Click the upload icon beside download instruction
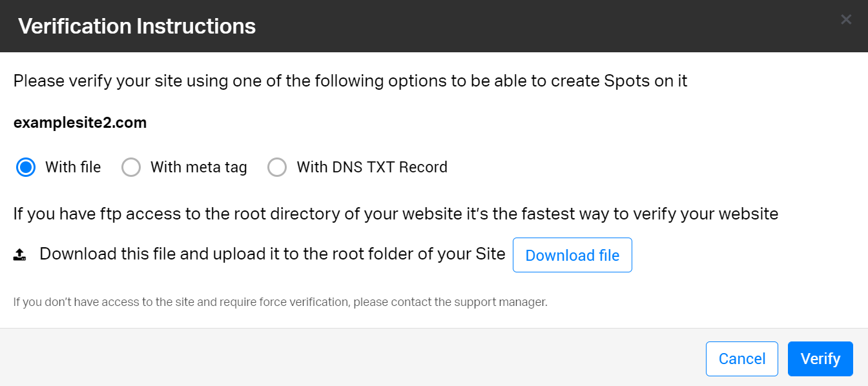 pos(20,255)
